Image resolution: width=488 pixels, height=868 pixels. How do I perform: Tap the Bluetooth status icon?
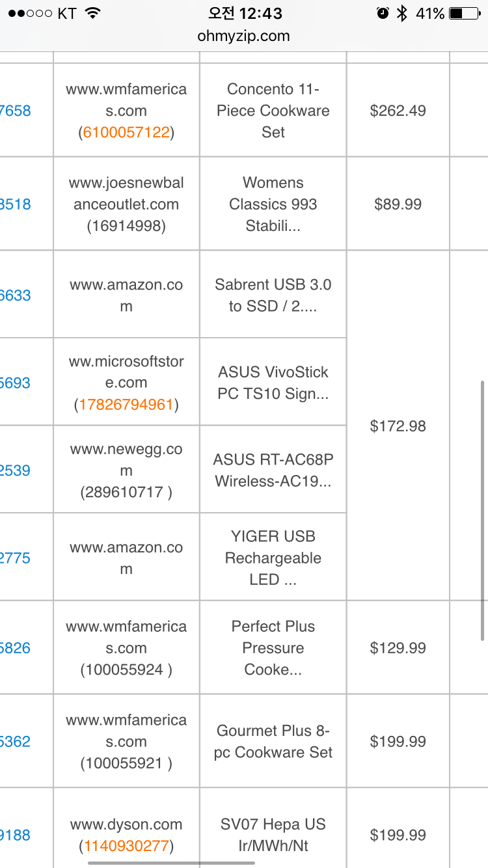[402, 14]
